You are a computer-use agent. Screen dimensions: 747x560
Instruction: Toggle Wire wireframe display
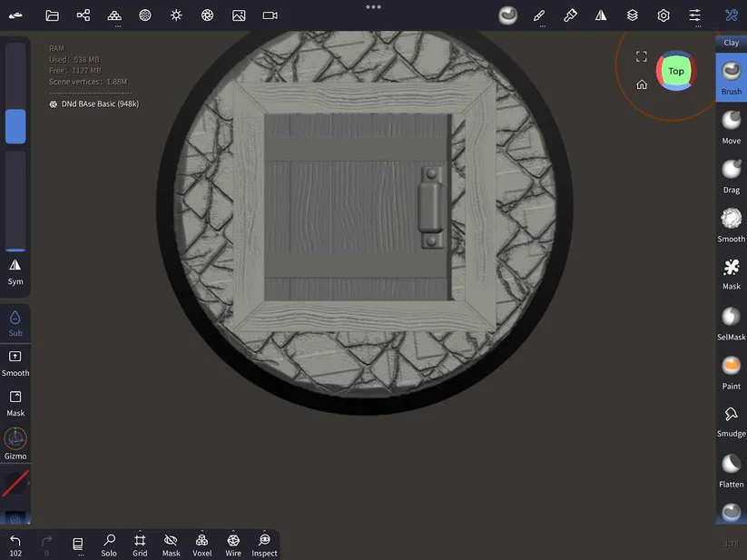tap(233, 545)
